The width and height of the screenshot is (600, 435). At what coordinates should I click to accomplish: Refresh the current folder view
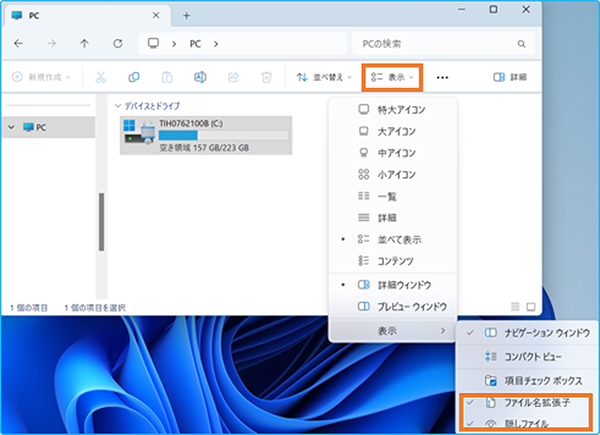(x=117, y=44)
